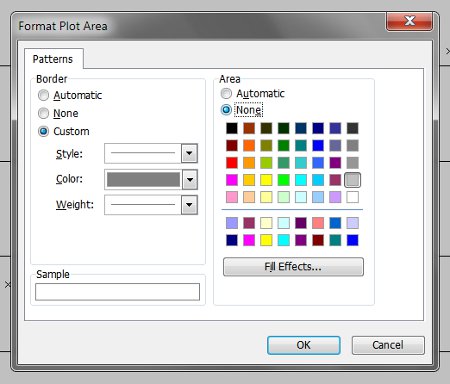Viewport: 450px width, 384px height.
Task: Select the pale light green swatch
Action: (x=283, y=197)
